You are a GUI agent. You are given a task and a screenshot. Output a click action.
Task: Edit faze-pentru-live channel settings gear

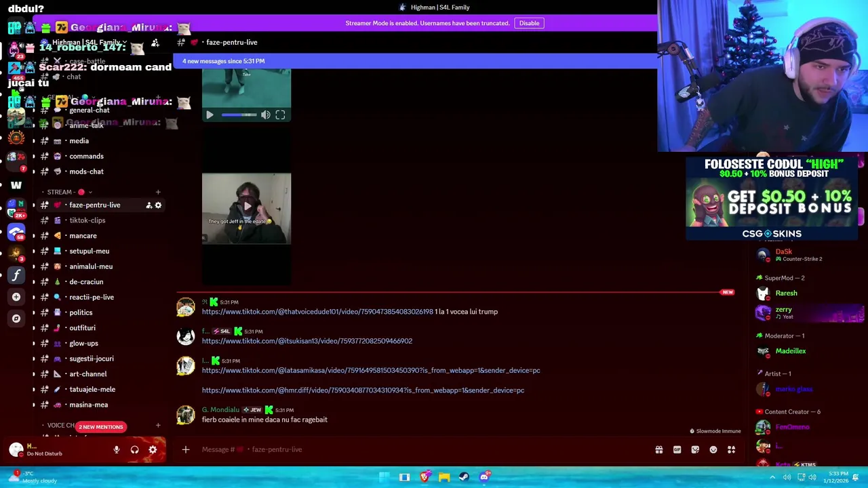coord(158,205)
